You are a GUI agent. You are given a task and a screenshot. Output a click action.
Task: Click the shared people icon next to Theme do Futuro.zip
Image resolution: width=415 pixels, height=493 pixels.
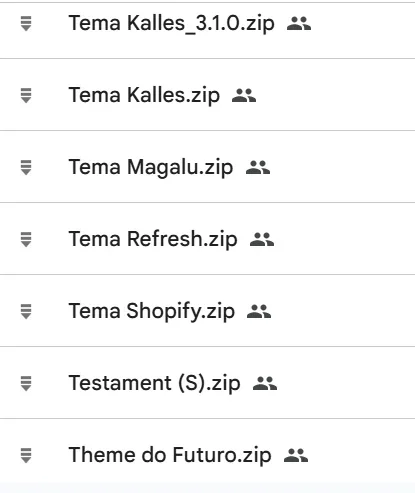coord(296,456)
